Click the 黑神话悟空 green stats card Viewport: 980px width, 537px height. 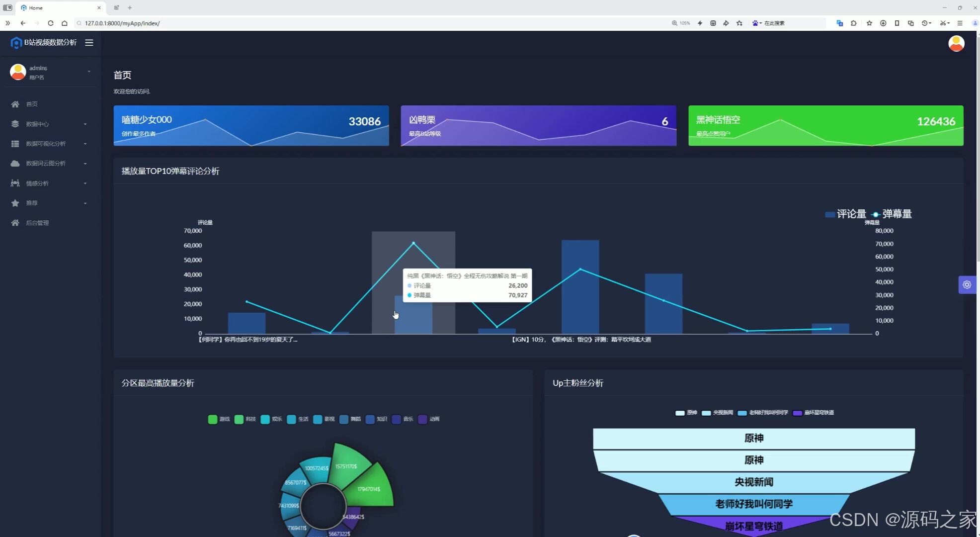pyautogui.click(x=825, y=125)
